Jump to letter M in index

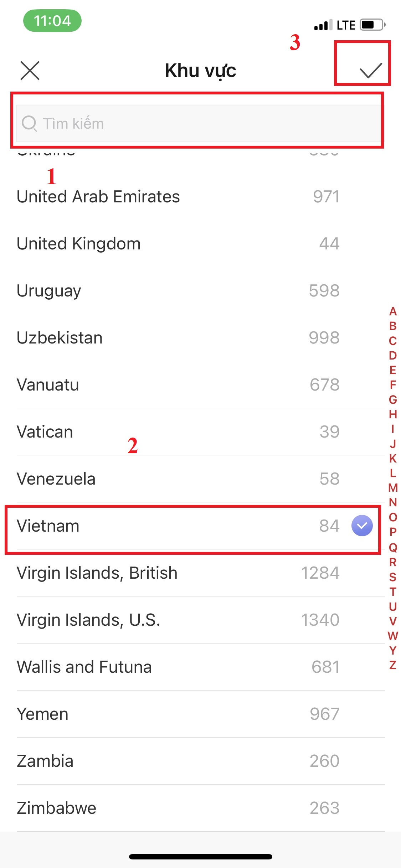[x=393, y=487]
